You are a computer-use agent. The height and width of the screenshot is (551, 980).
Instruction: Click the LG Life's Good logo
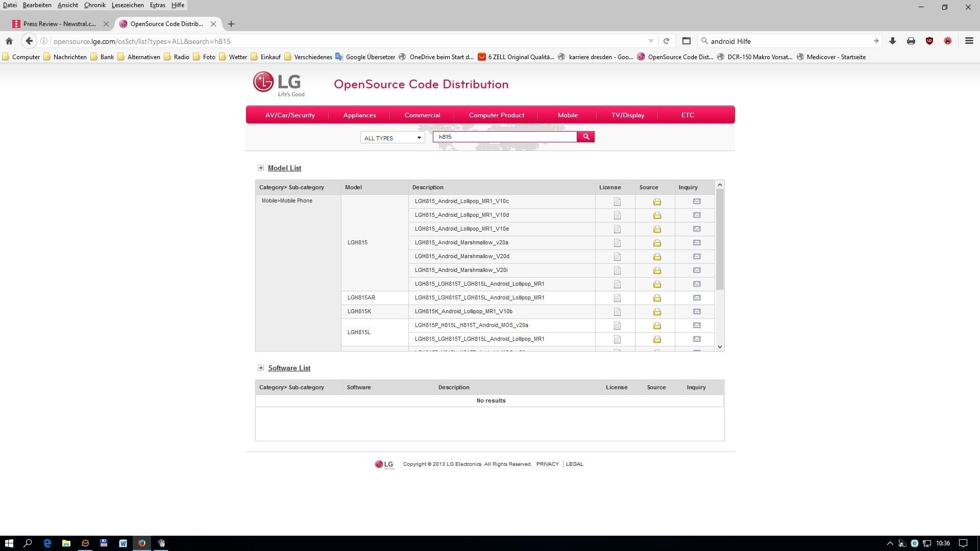(x=279, y=84)
